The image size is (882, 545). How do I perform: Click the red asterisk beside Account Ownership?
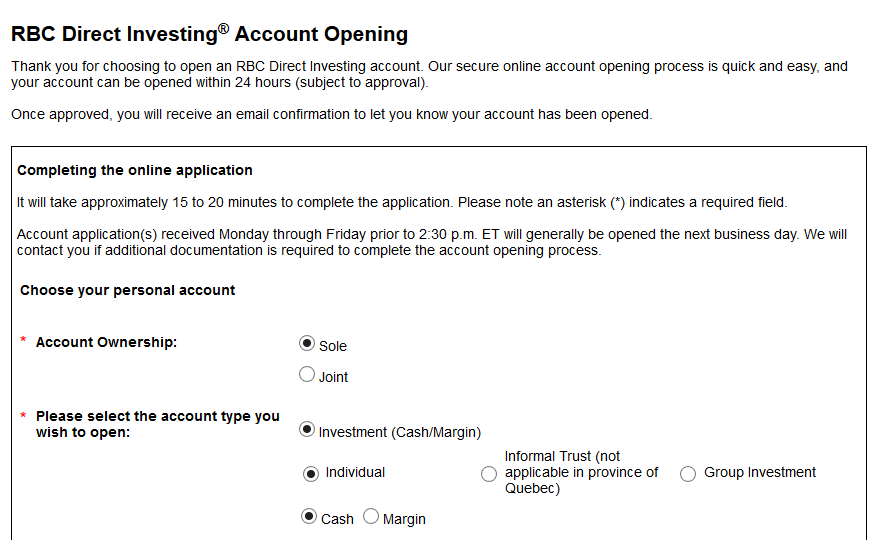coord(24,342)
